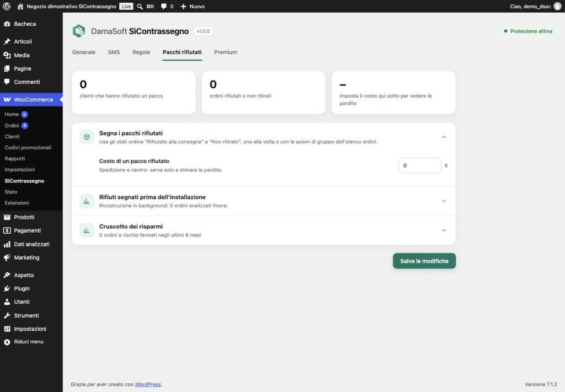Expand the Cruscotto dei risparmi section
This screenshot has height=392, width=565.
click(444, 230)
